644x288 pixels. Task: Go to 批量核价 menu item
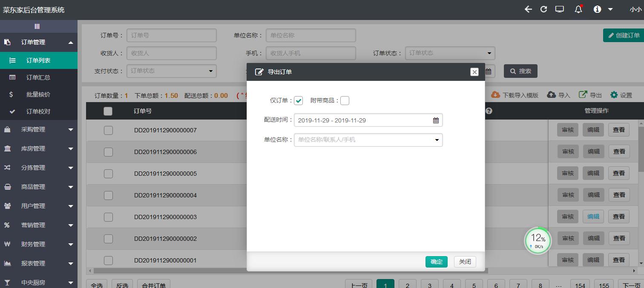pos(38,94)
